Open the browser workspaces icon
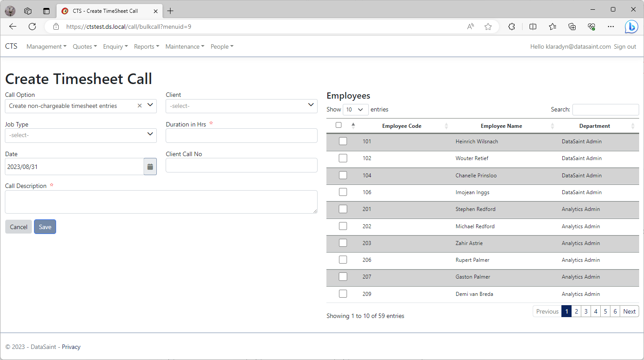This screenshot has width=644, height=360. 28,11
